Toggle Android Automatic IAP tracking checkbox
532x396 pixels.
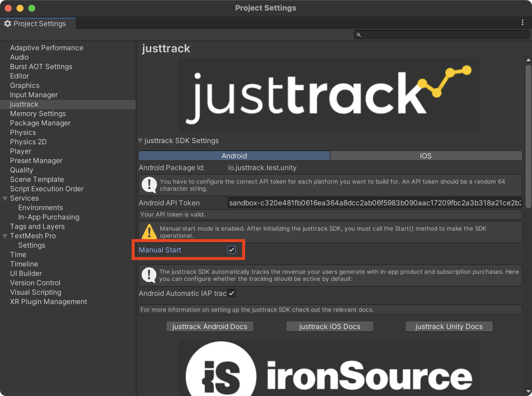[x=232, y=293]
